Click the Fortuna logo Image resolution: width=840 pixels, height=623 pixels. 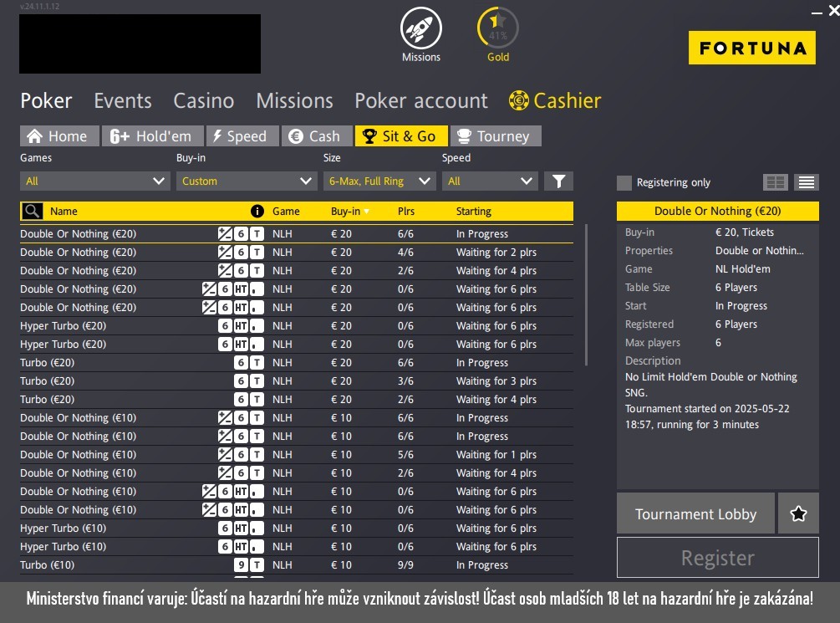click(x=752, y=48)
